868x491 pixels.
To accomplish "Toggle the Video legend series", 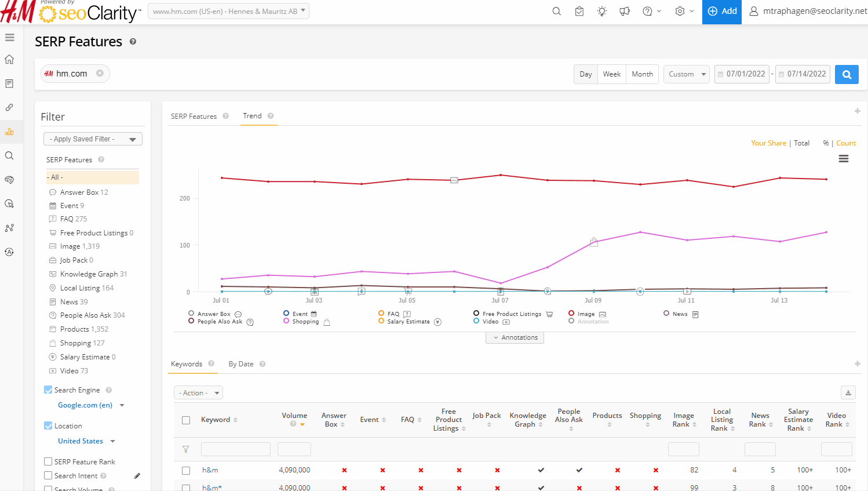I will coord(491,322).
